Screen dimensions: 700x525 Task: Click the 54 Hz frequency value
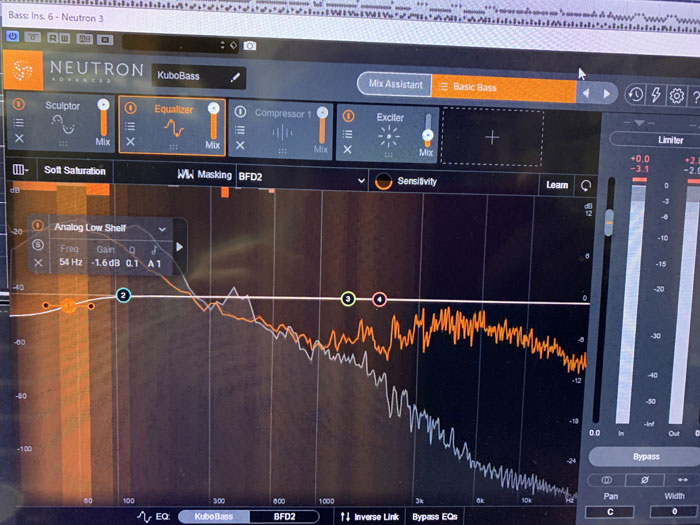71,262
